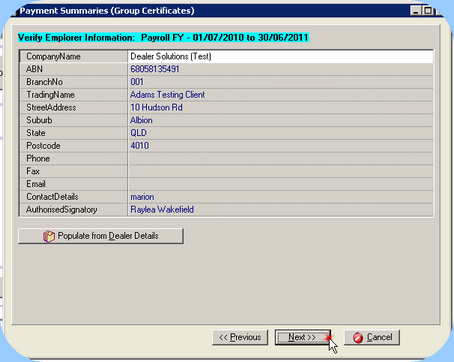Click the empty Email value cell
This screenshot has width=454, height=362.
click(x=280, y=184)
